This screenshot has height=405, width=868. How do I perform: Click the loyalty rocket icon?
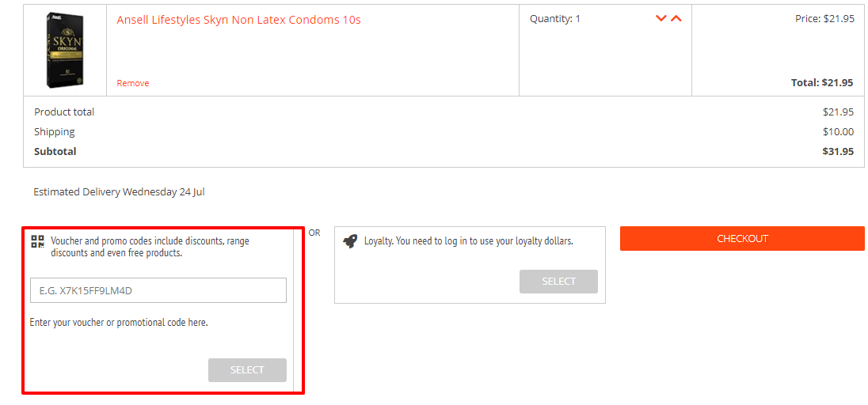pyautogui.click(x=350, y=241)
